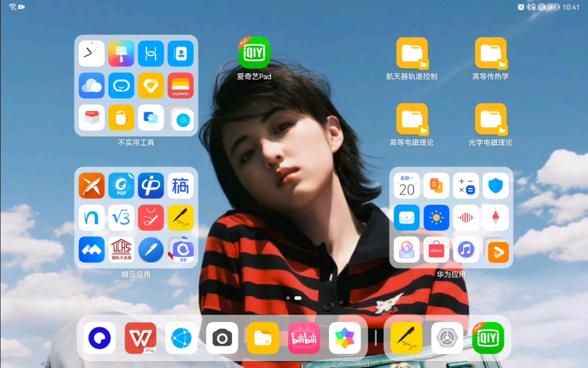588x368 pixels.
Task: Launch the Nebo notes app
Action: [91, 217]
